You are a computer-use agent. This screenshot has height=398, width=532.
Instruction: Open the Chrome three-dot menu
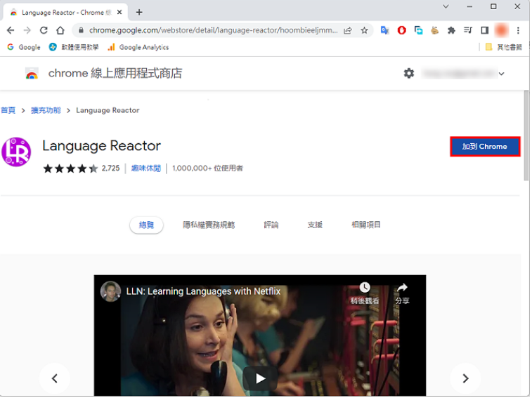tap(518, 30)
